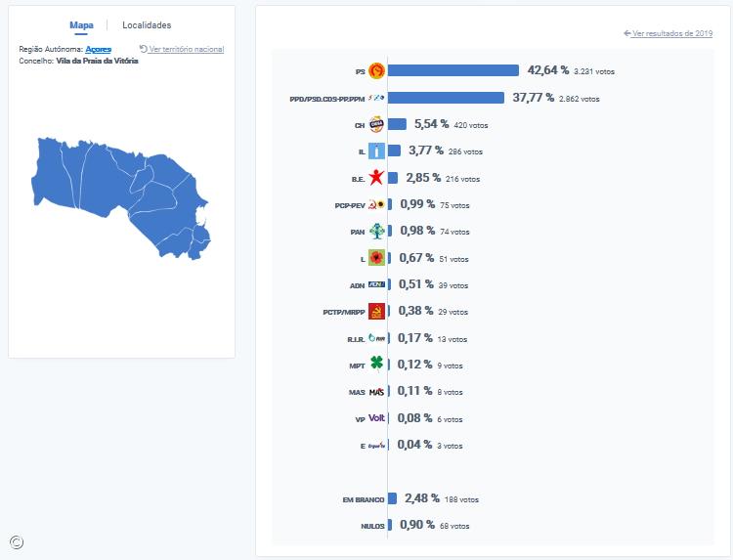Click the PPD/PSD.CDS-PP.PPM 37,77% bar
This screenshot has height=560, width=733.
tap(447, 98)
